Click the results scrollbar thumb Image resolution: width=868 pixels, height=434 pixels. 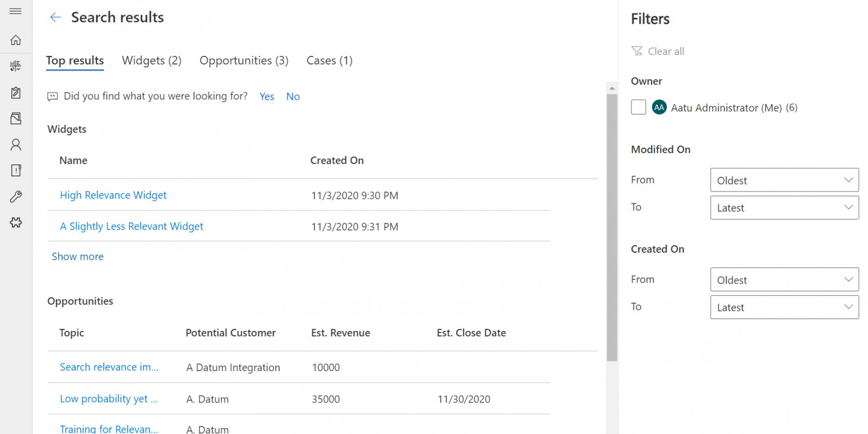tap(612, 227)
